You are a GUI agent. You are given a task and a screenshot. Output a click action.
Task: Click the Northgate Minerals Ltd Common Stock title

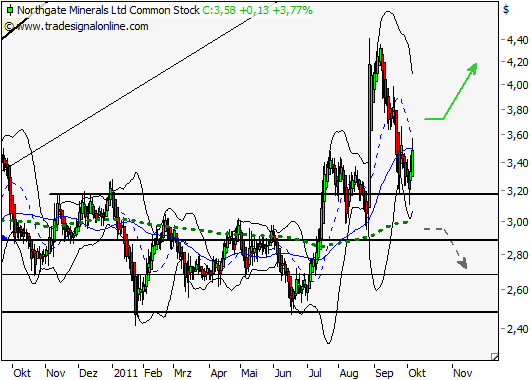108,10
